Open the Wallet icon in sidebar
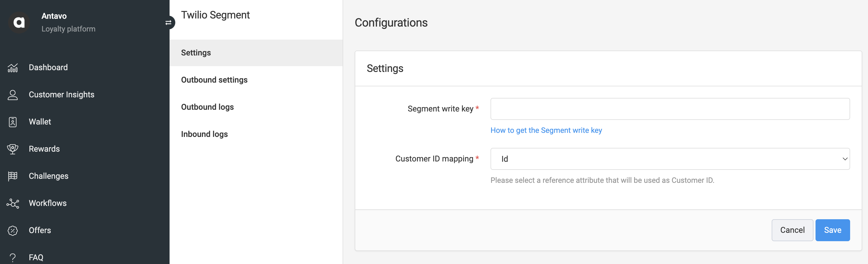 click(x=12, y=122)
